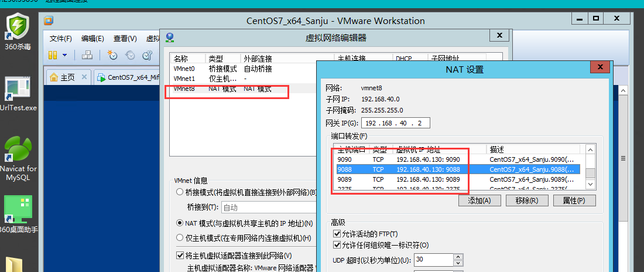
Task: Open the 桥接到(T) dropdown showing 自动
Action: pos(269,208)
